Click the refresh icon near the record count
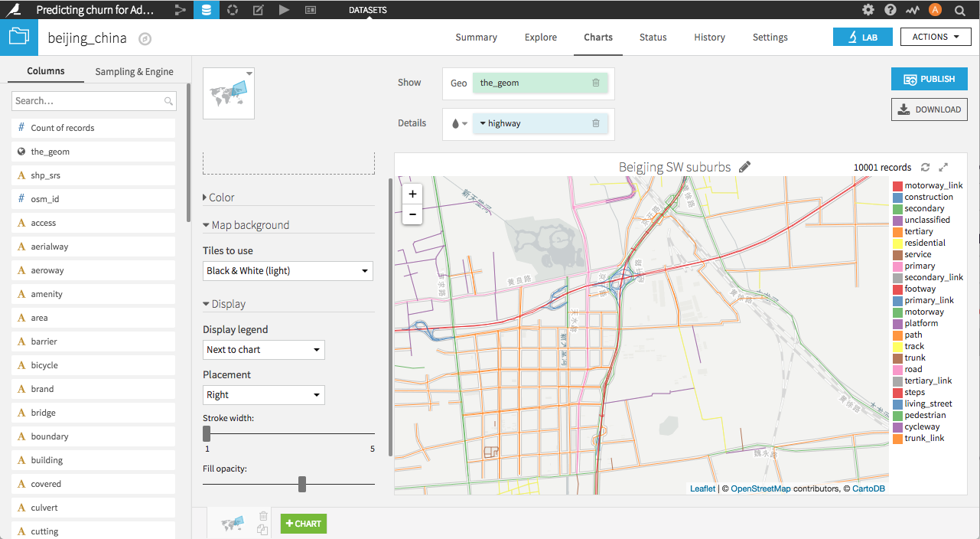Viewport: 980px width, 539px height. 926,167
